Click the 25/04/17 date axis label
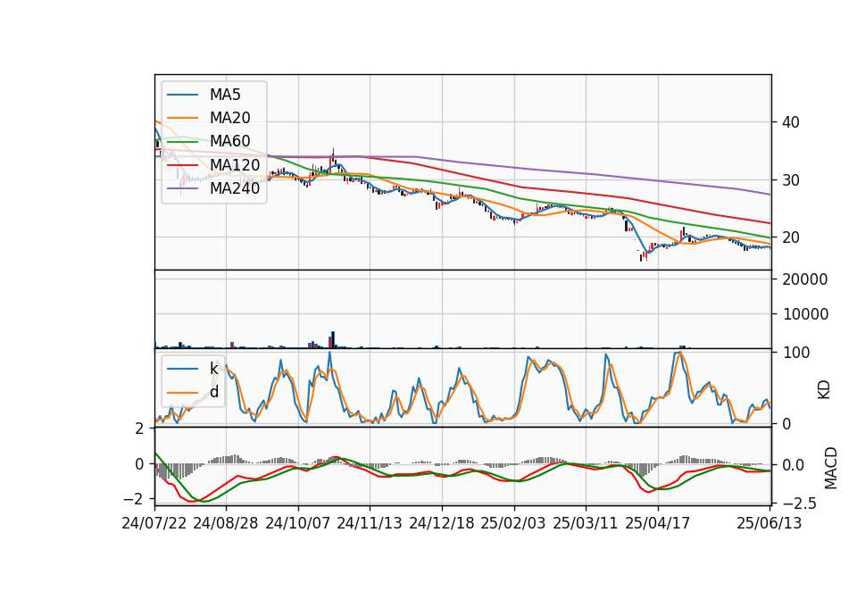Image resolution: width=857 pixels, height=616 pixels. pyautogui.click(x=658, y=523)
